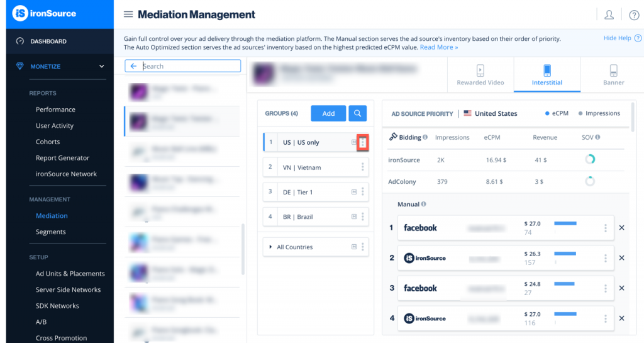
Task: Open ironSource Network report
Action: (66, 174)
